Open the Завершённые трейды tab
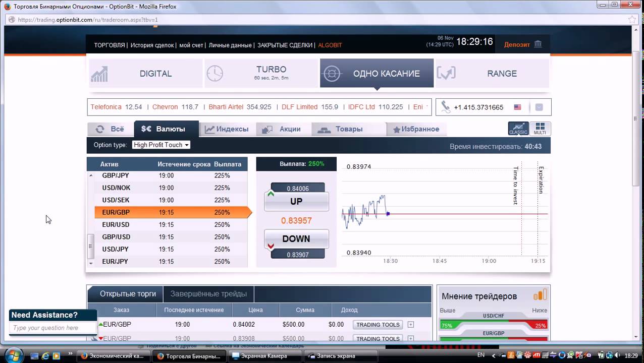644x363 pixels. [x=208, y=294]
